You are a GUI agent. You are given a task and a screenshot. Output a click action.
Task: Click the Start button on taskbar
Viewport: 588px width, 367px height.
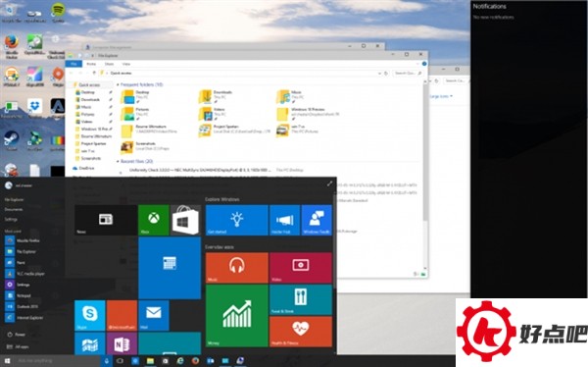(x=7, y=361)
